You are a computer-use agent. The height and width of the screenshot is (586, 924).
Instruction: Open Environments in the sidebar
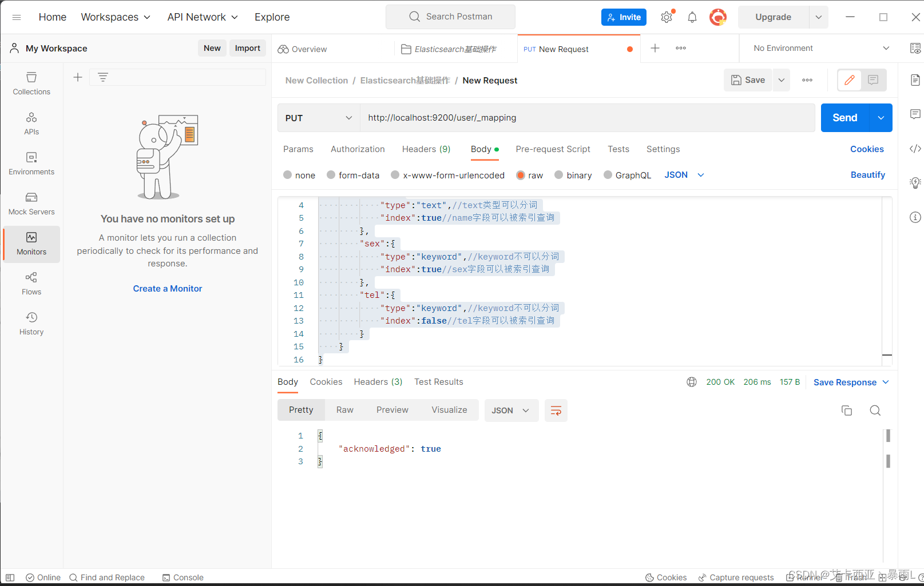tap(31, 164)
